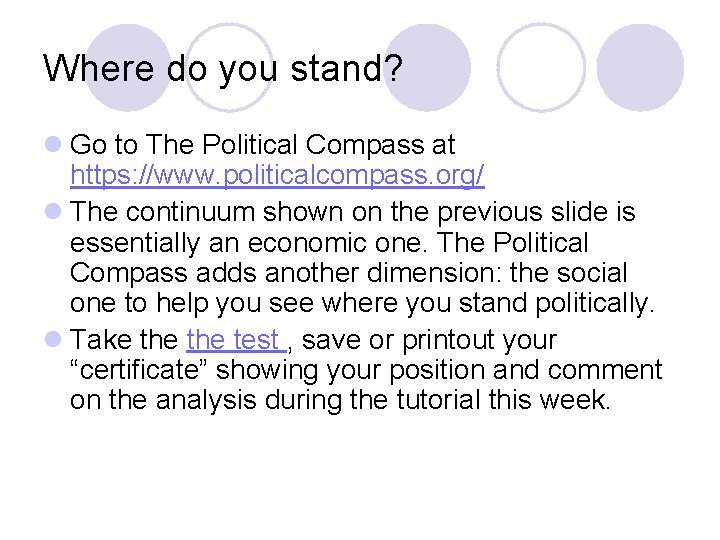Viewport: 720px width, 540px height.
Task: Click the filled circle behind the title's question mark
Action: tap(427, 68)
